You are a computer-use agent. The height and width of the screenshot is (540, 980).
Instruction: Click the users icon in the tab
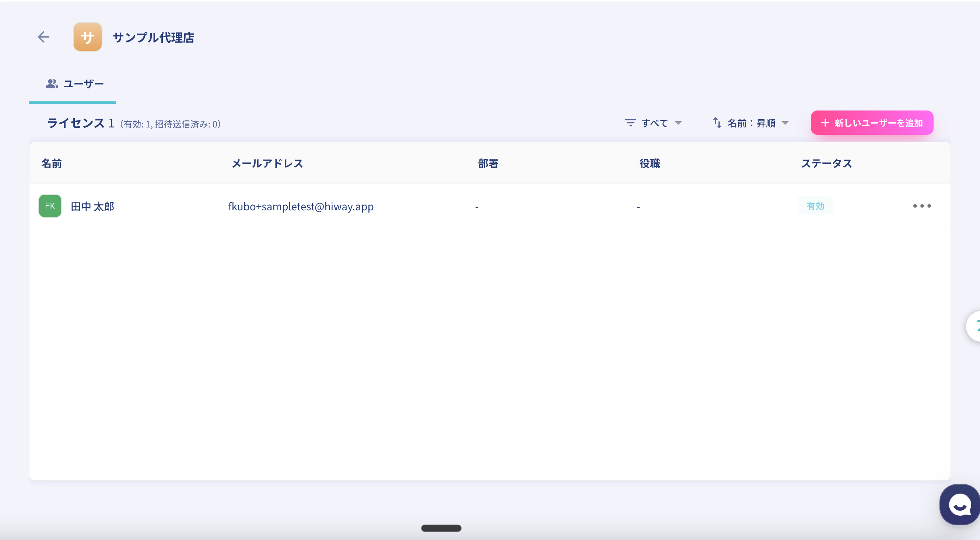(x=52, y=84)
